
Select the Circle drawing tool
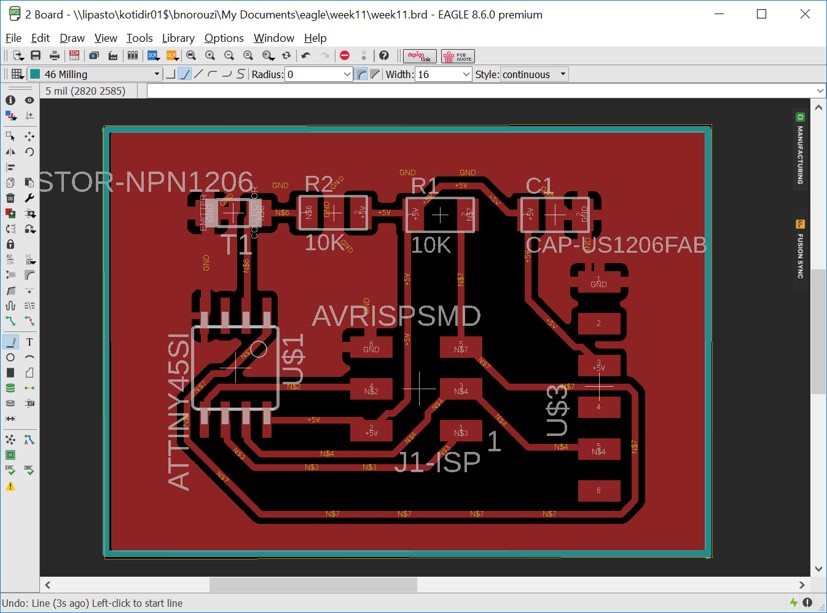10,357
